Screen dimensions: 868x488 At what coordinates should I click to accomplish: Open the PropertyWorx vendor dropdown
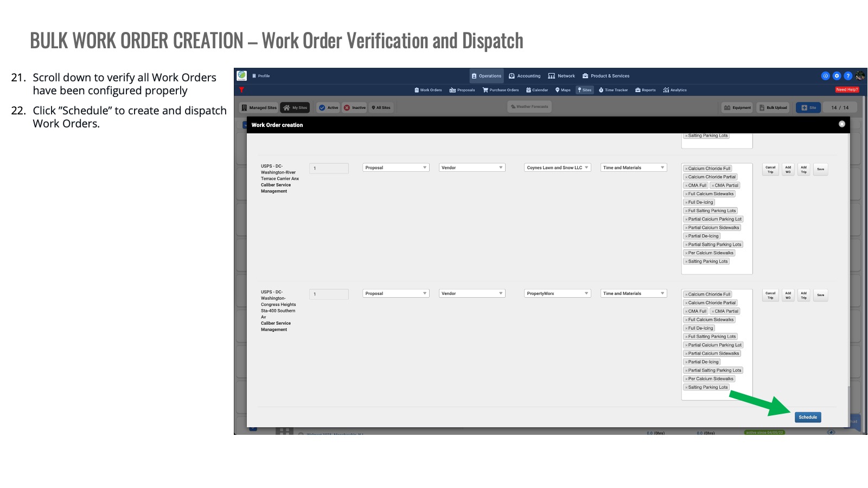557,293
